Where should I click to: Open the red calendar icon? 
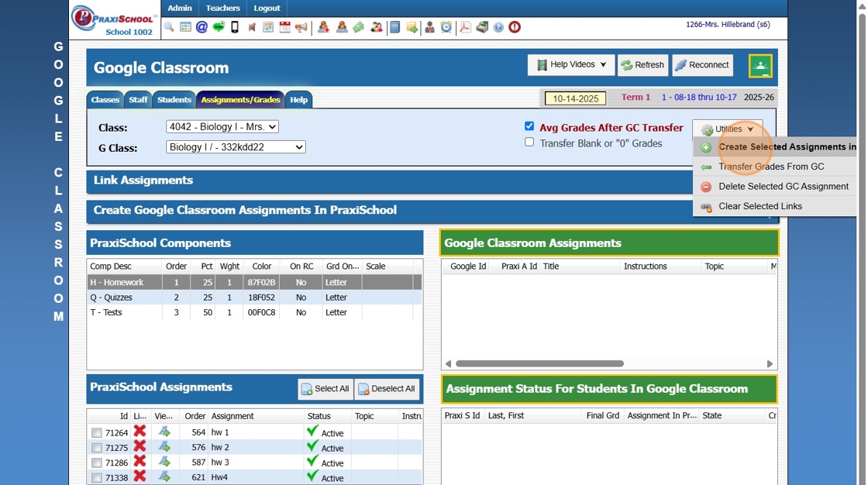pyautogui.click(x=284, y=27)
